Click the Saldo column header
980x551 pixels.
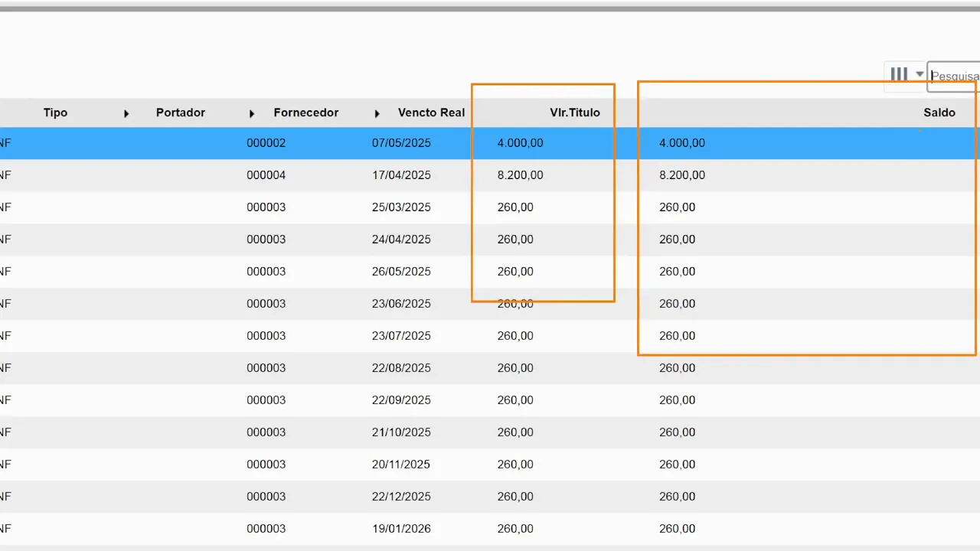pos(939,112)
